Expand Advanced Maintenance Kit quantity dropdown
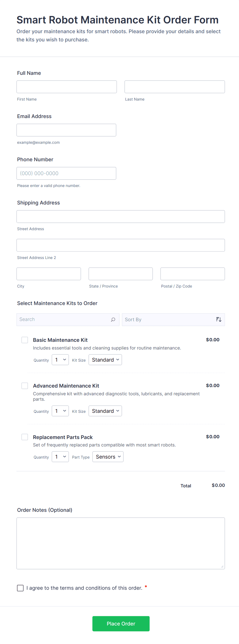This screenshot has width=239, height=644. (60, 411)
